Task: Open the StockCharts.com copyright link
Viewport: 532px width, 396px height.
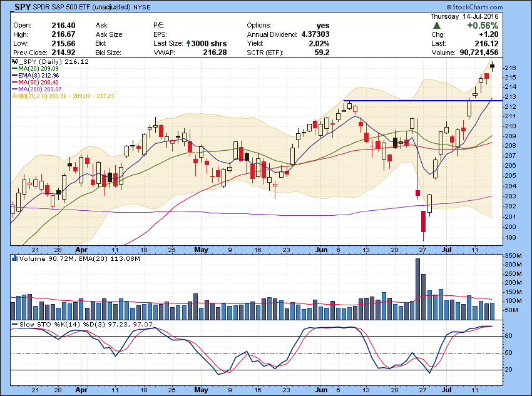Action: pos(474,7)
